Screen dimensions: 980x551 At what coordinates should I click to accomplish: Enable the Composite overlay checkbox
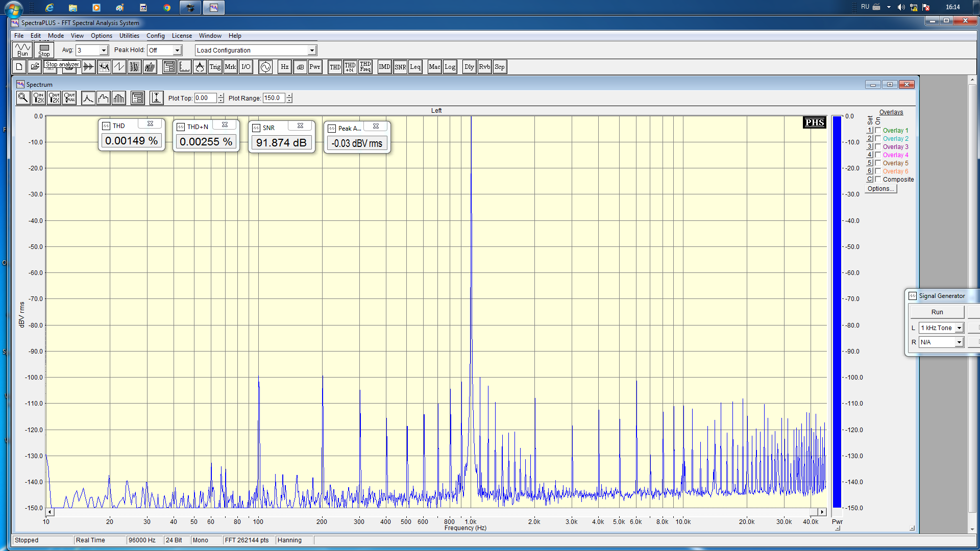click(x=878, y=179)
